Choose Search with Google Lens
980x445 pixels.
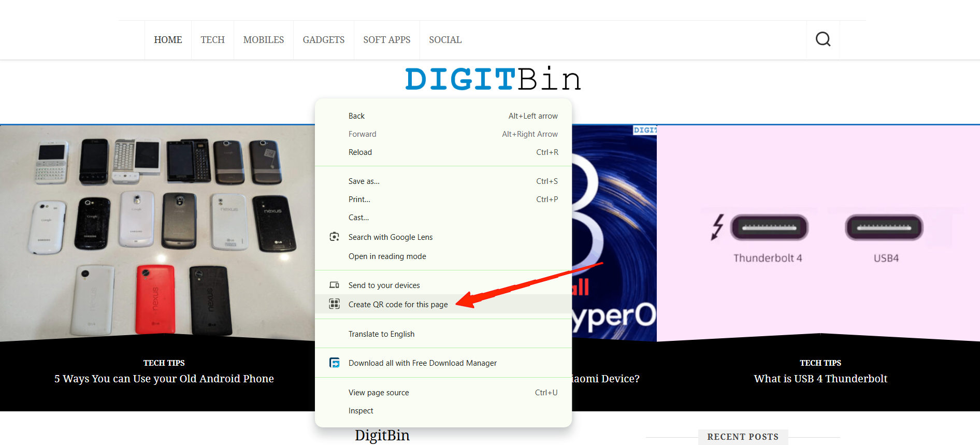tap(443, 237)
